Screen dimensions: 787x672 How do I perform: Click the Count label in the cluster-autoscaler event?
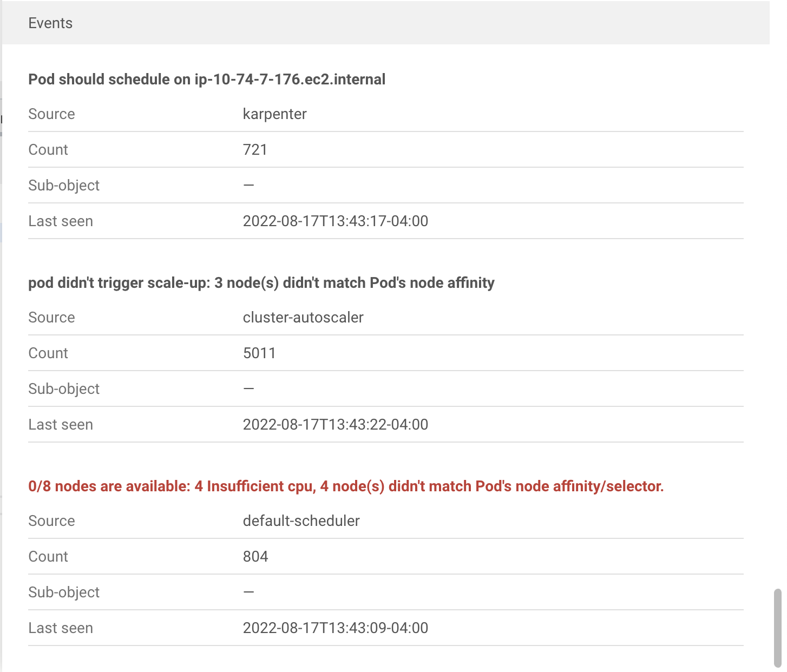point(48,353)
